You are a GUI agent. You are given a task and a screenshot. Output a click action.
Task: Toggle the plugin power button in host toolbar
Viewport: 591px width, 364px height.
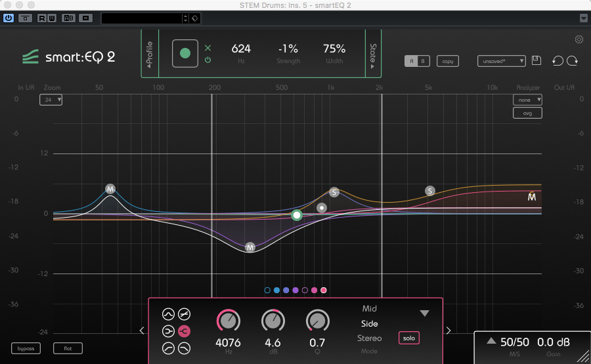pos(9,18)
